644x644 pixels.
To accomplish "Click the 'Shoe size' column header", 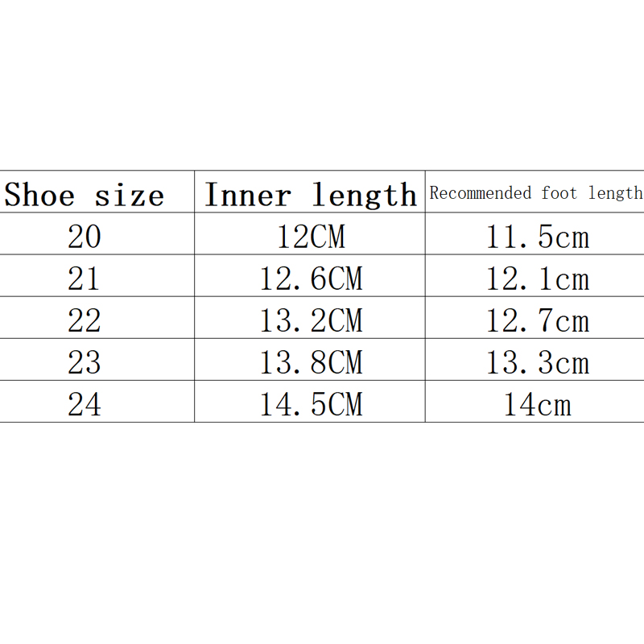I will coord(85,195).
